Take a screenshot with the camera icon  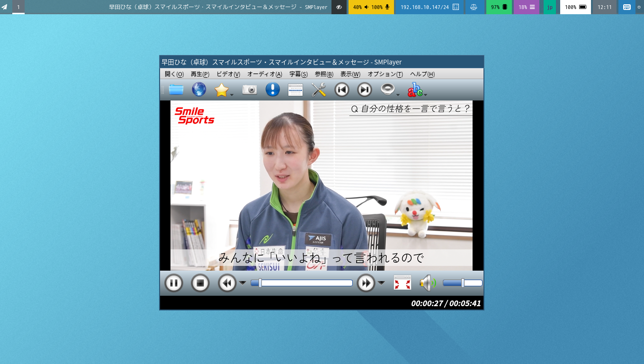250,90
